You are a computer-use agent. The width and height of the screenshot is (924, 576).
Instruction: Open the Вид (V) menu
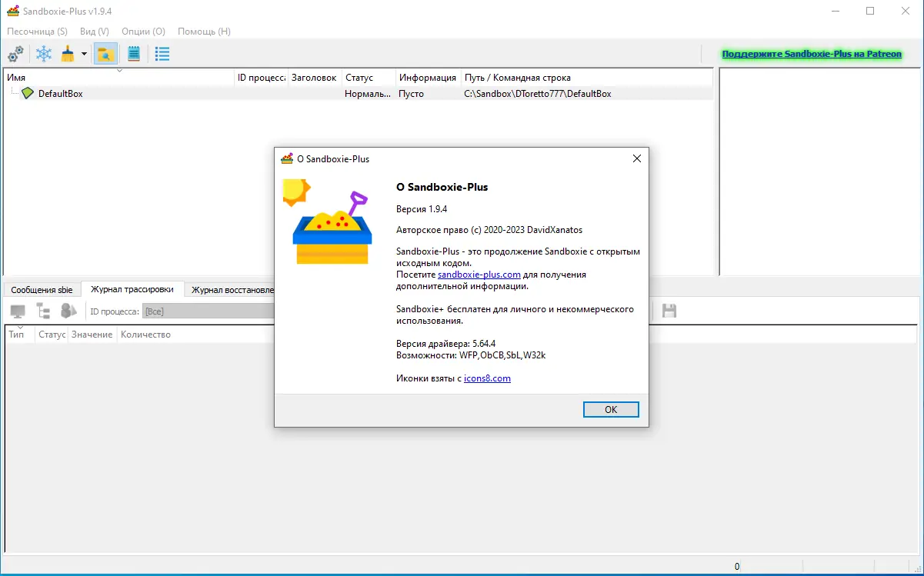(94, 32)
